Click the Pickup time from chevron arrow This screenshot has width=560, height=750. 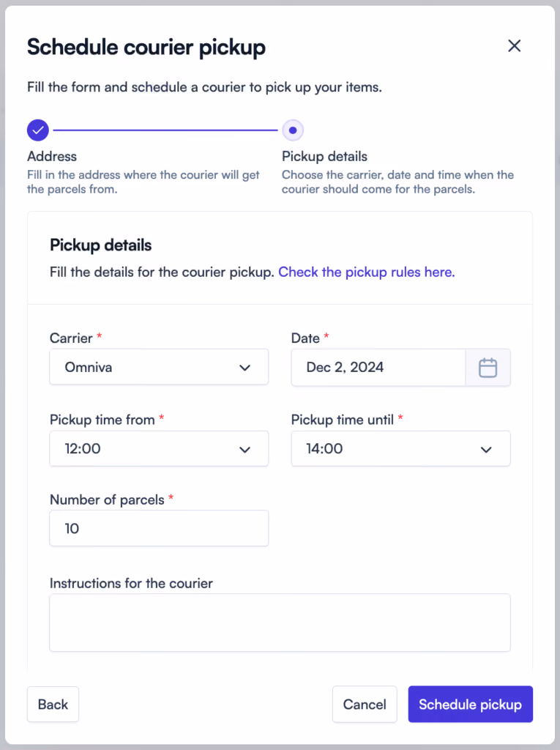coord(244,450)
